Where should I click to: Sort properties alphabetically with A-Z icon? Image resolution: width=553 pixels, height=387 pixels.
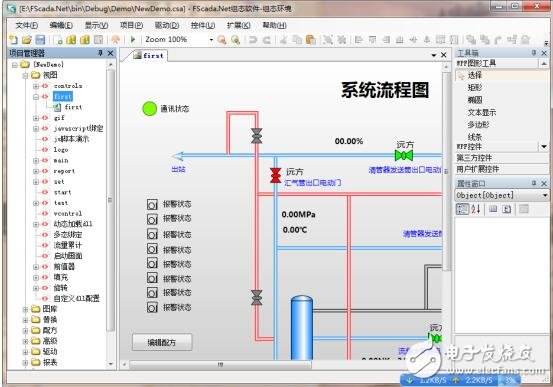coord(476,209)
